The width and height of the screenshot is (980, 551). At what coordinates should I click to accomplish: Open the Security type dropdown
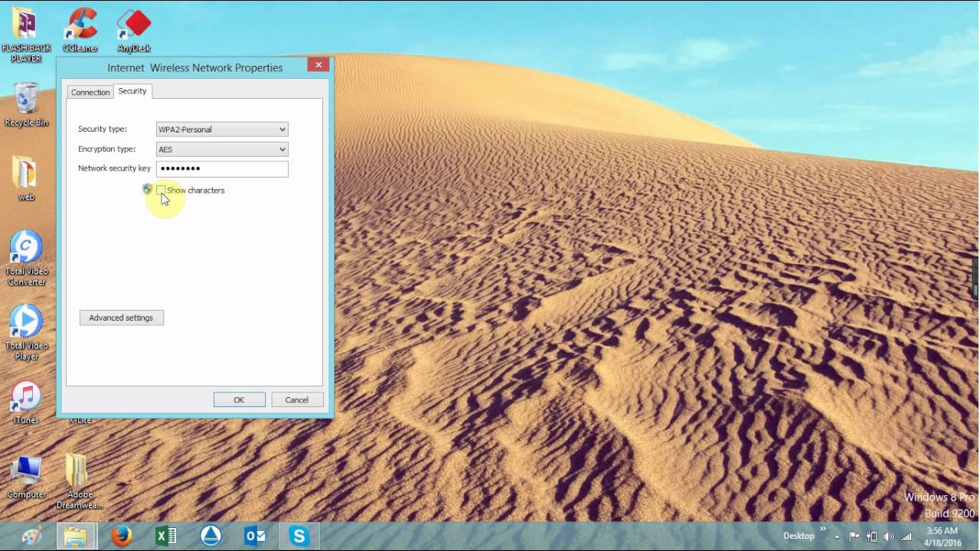[222, 129]
